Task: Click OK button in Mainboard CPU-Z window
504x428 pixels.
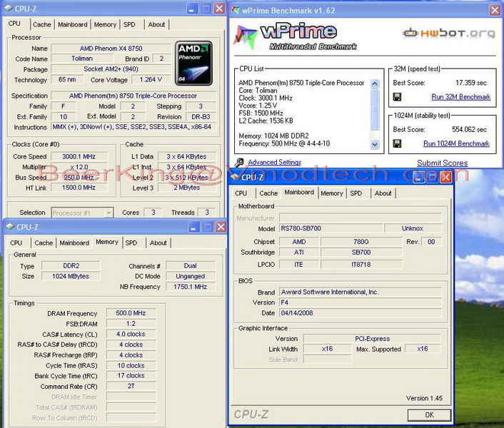Action: pyautogui.click(x=430, y=415)
